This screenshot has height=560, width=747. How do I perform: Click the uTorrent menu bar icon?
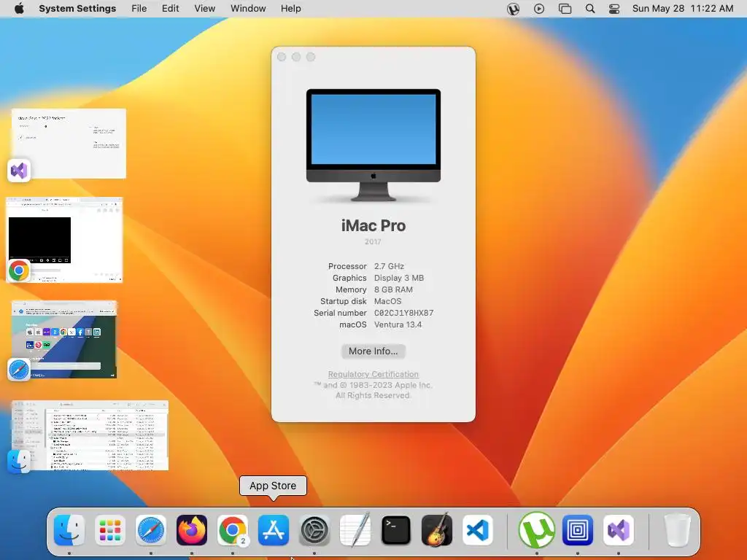pyautogui.click(x=513, y=9)
